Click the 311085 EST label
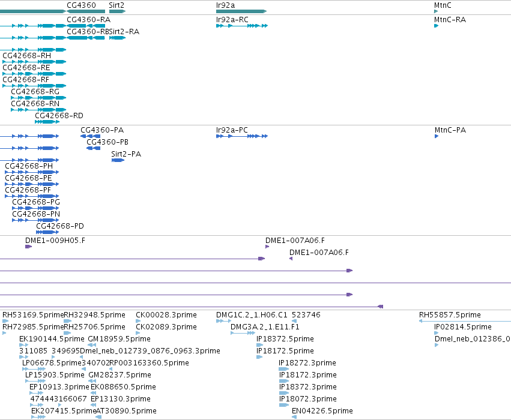Image resolution: width=511 pixels, height=420 pixels. point(33,352)
